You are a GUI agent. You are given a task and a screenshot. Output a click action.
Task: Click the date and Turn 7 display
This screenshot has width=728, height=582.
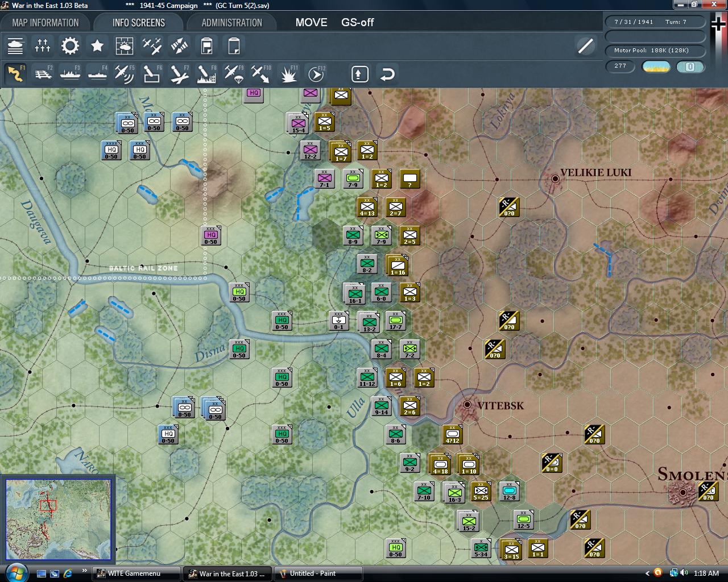tap(655, 22)
